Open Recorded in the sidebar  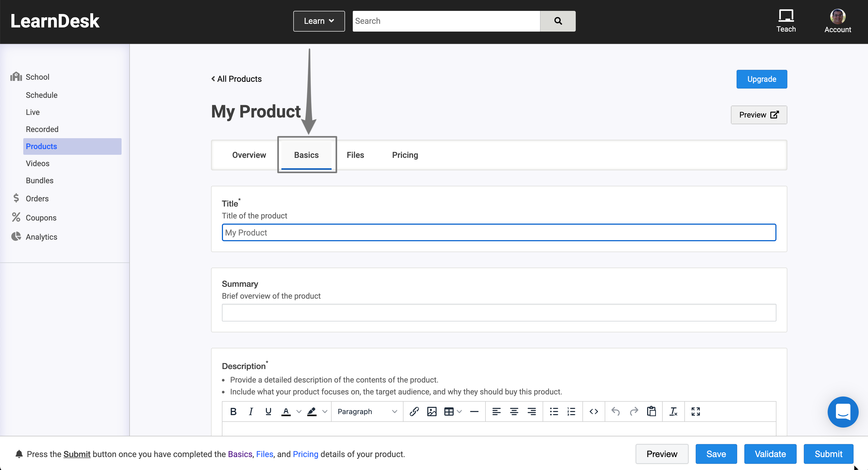click(42, 129)
